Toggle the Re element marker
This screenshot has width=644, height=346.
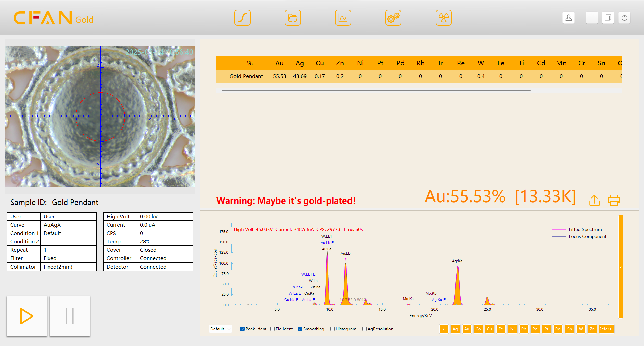558,329
